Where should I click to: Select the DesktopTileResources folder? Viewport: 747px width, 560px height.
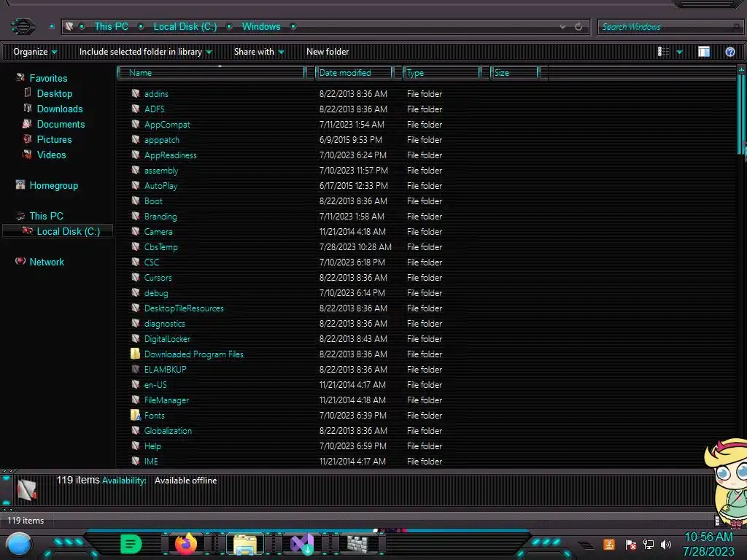(183, 308)
